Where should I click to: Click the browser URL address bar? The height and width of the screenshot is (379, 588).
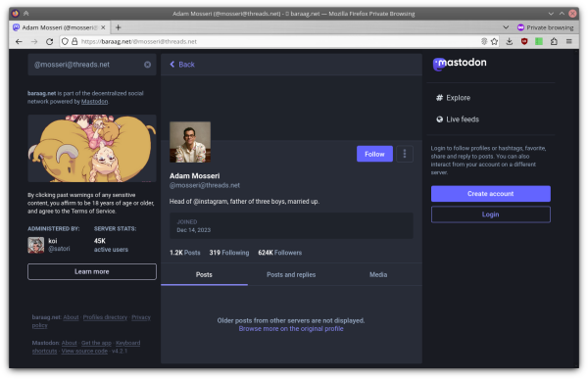tap(279, 41)
